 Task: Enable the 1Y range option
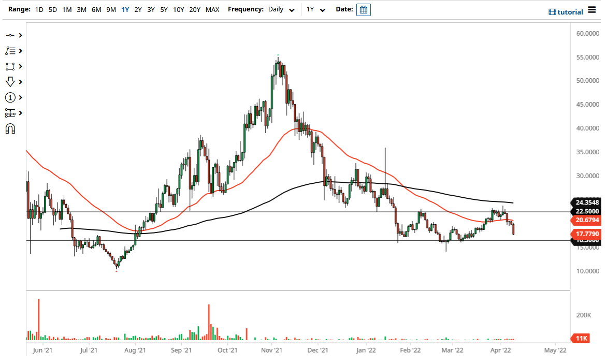(x=124, y=9)
